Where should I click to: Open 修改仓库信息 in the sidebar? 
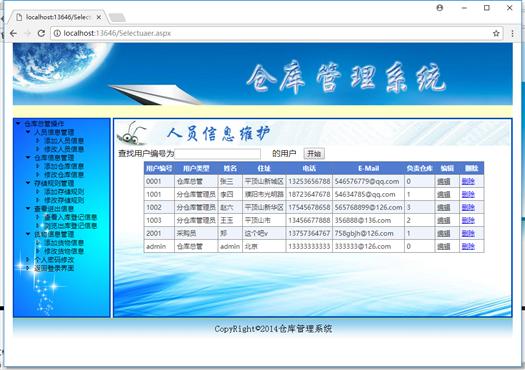point(64,175)
